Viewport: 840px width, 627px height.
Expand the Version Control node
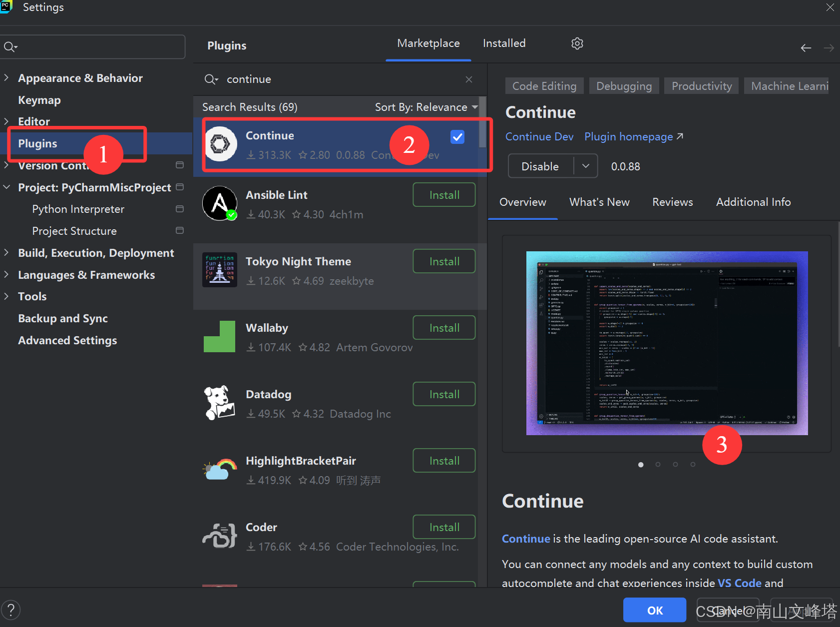(x=6, y=165)
